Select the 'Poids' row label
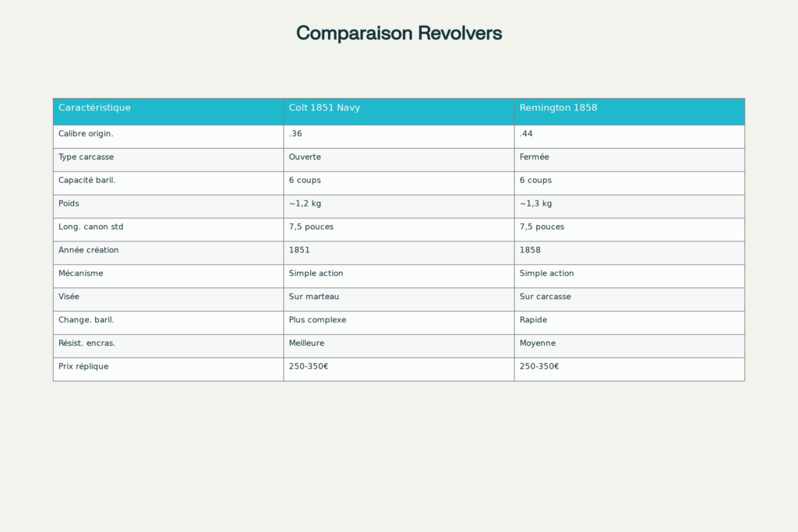Screen dimensions: 798x532 pos(69,204)
